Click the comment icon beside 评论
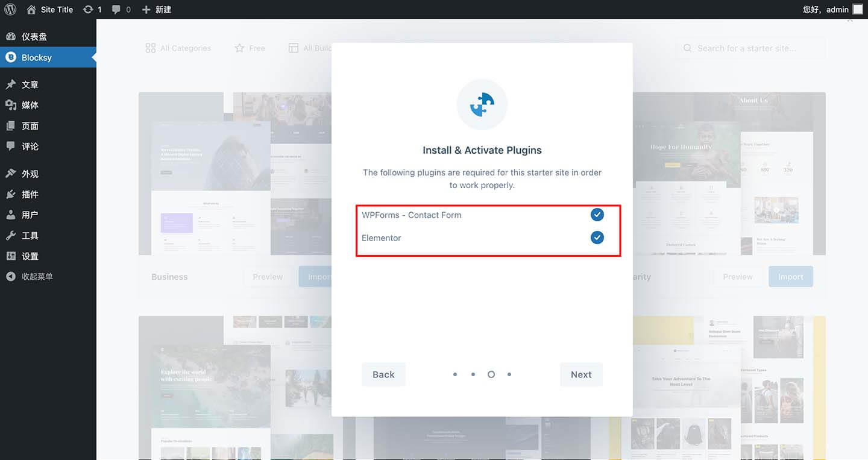This screenshot has height=460, width=868. 11,147
